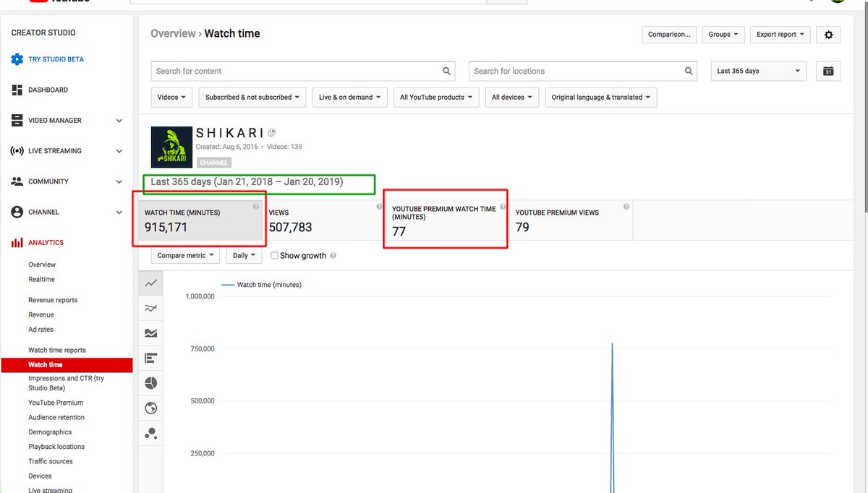Click the Video Manager icon
The image size is (868, 493).
[17, 121]
